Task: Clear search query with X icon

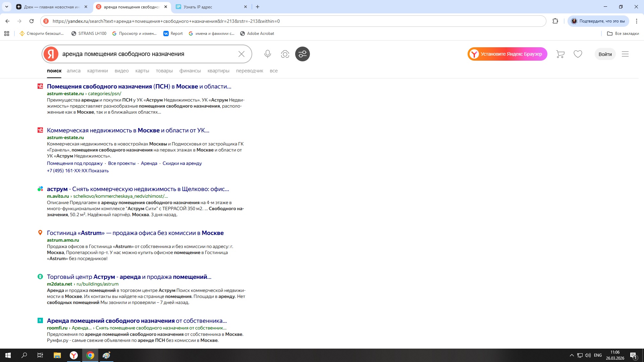Action: coord(241,54)
